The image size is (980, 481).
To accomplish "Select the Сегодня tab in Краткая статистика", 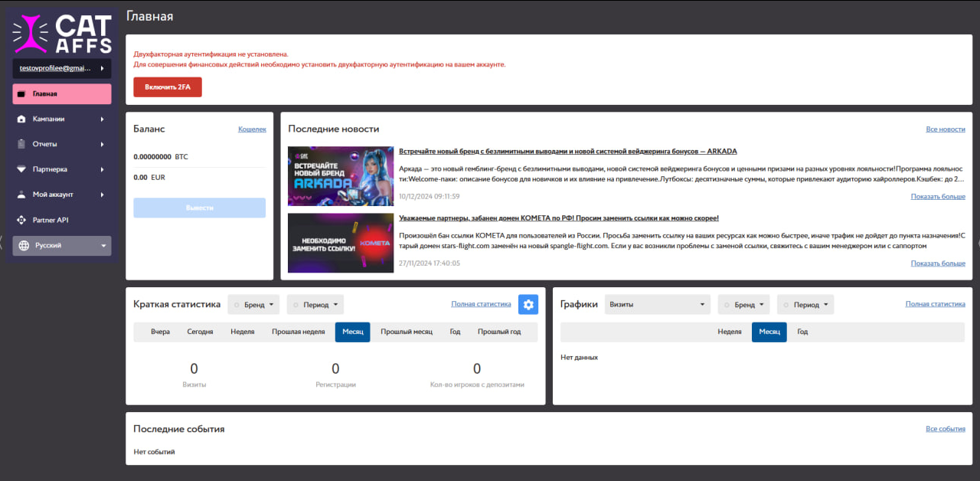I will [x=200, y=332].
